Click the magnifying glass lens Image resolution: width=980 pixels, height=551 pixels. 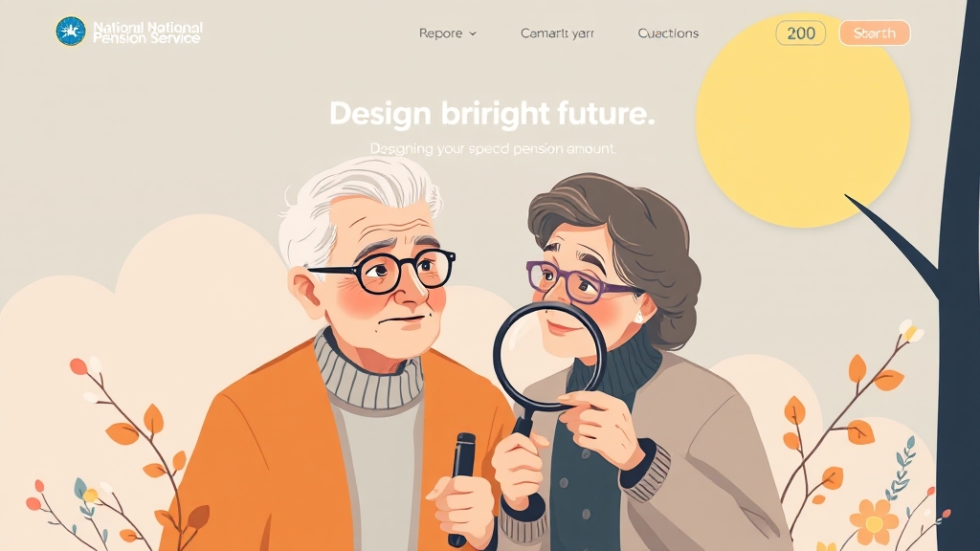[549, 356]
